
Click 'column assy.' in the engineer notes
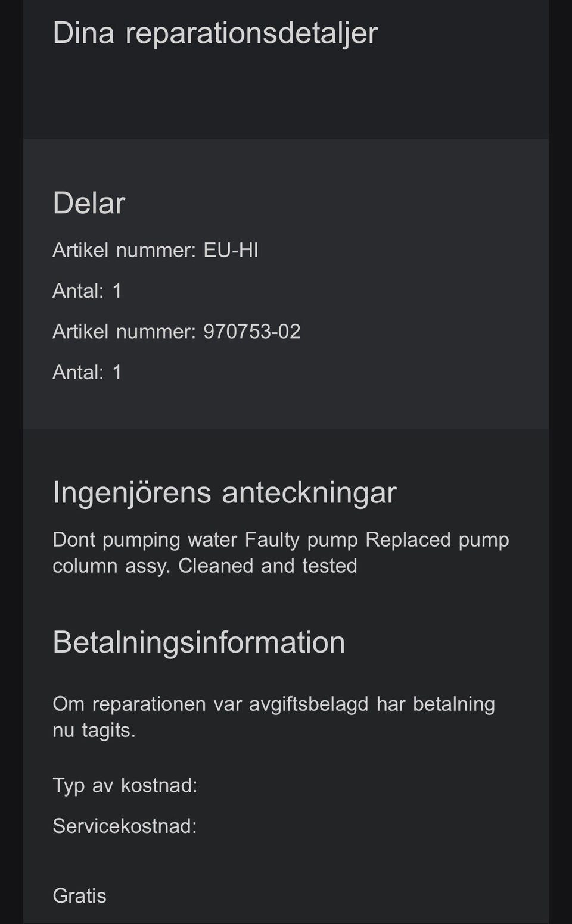tap(111, 566)
